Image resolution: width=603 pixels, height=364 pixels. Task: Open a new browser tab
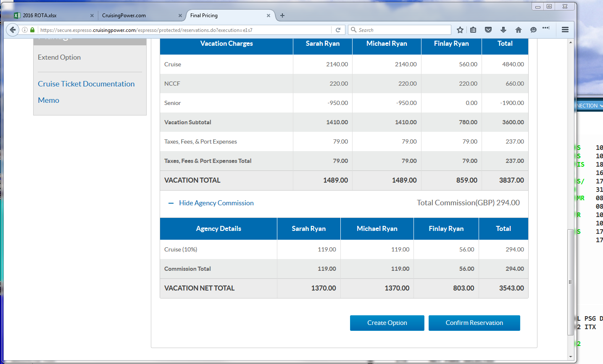pyautogui.click(x=282, y=16)
